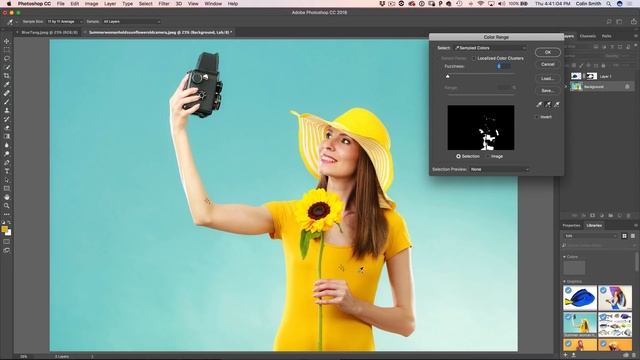
Task: Select the Brush tool
Action: [x=7, y=102]
